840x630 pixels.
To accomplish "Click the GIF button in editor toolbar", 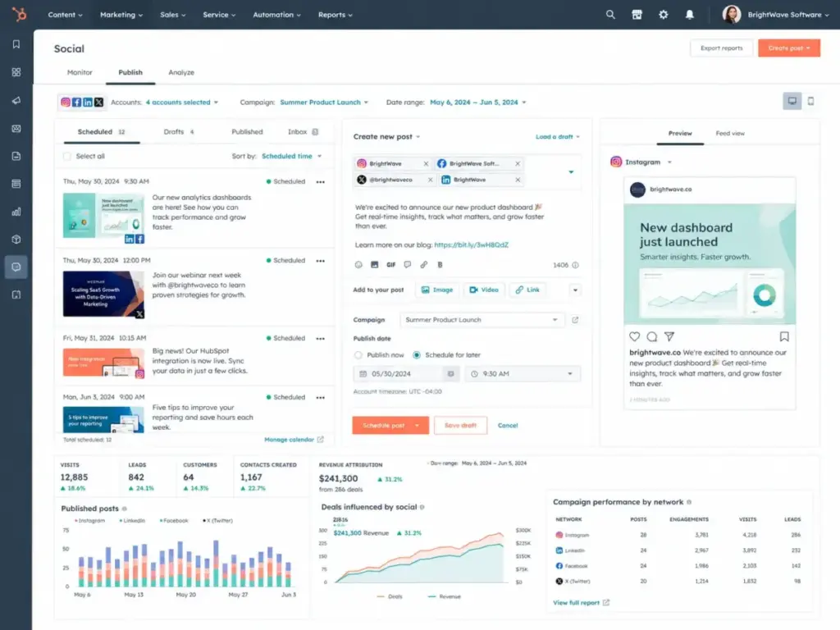I will 391,265.
